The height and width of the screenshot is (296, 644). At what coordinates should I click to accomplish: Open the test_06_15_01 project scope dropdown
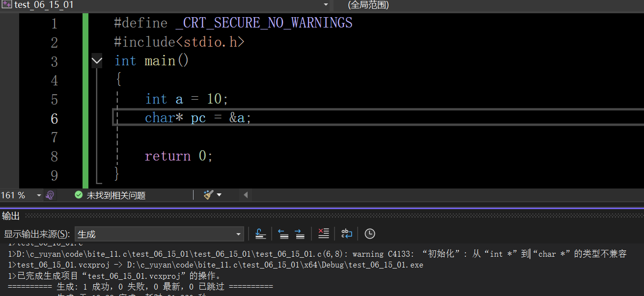(326, 5)
